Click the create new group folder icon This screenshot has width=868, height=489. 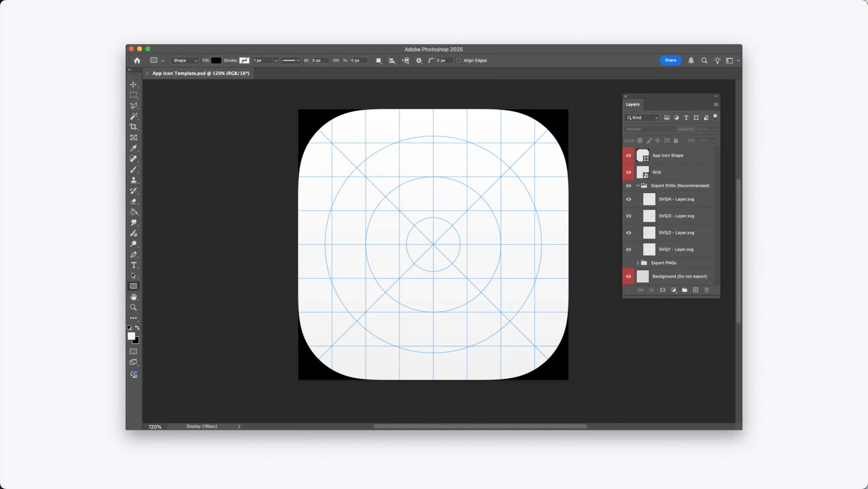[684, 290]
